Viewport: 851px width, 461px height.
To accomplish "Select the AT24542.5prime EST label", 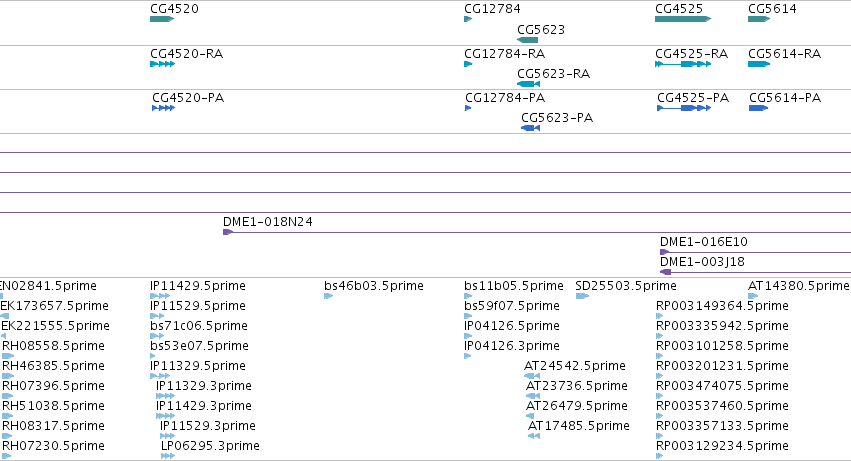I will click(574, 365).
